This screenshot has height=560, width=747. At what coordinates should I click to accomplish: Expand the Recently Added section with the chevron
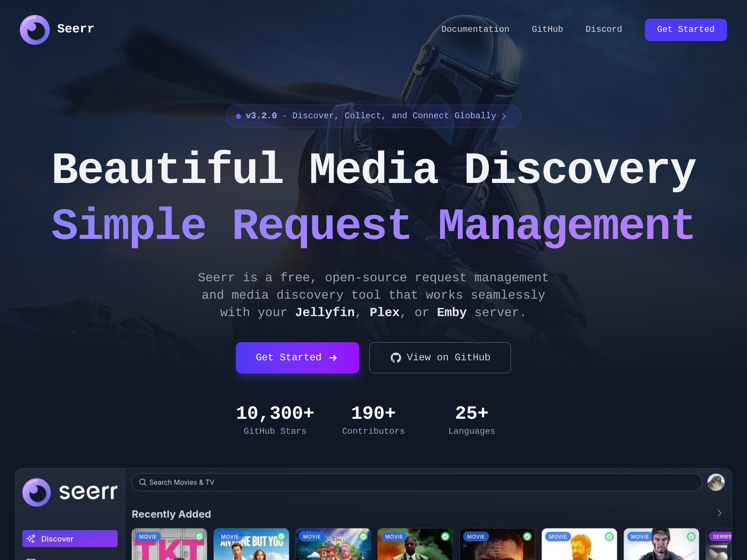coord(719,513)
